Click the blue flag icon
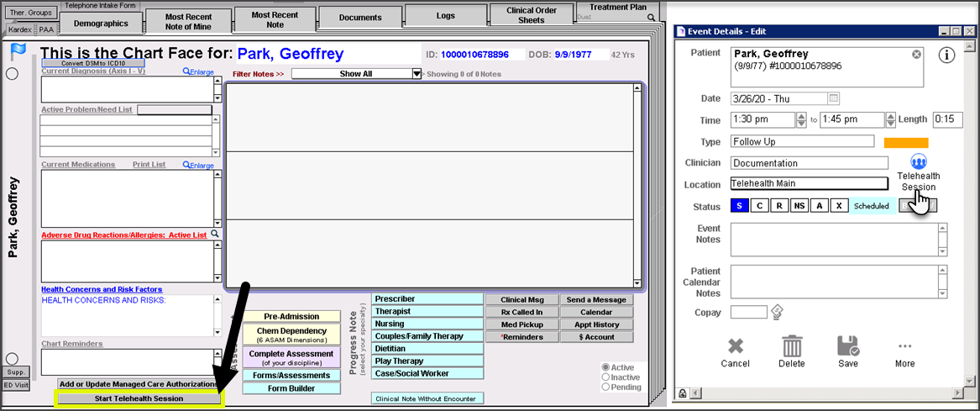Screen dimensions: 980x411 pyautogui.click(x=18, y=52)
